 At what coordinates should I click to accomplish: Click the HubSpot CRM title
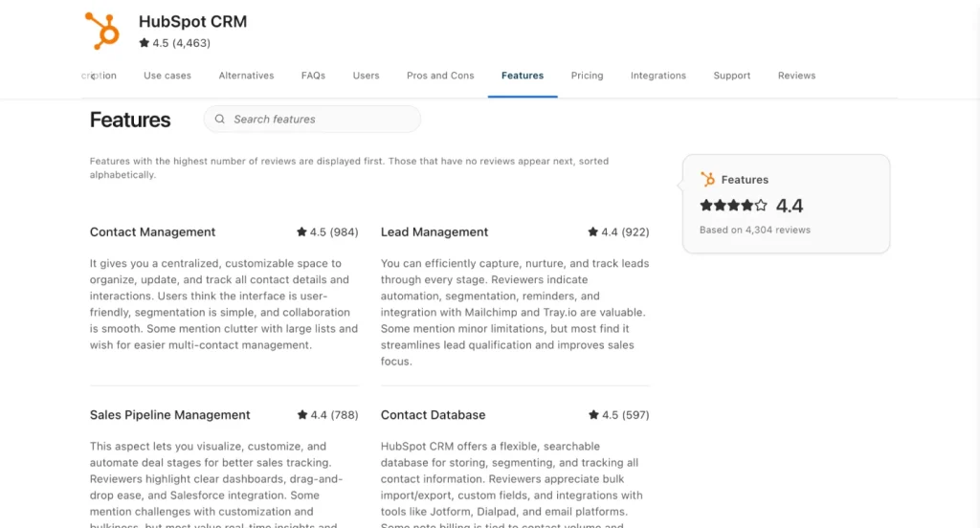(192, 21)
